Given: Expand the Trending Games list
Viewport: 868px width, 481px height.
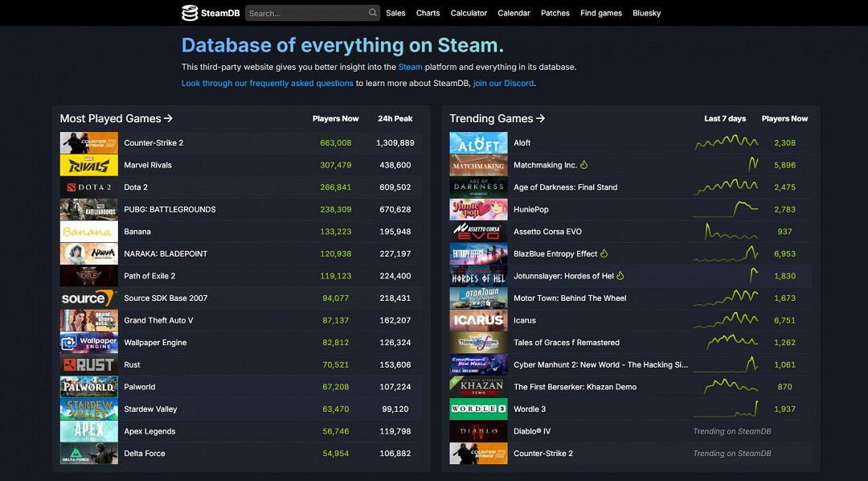Looking at the screenshot, I should tap(497, 118).
